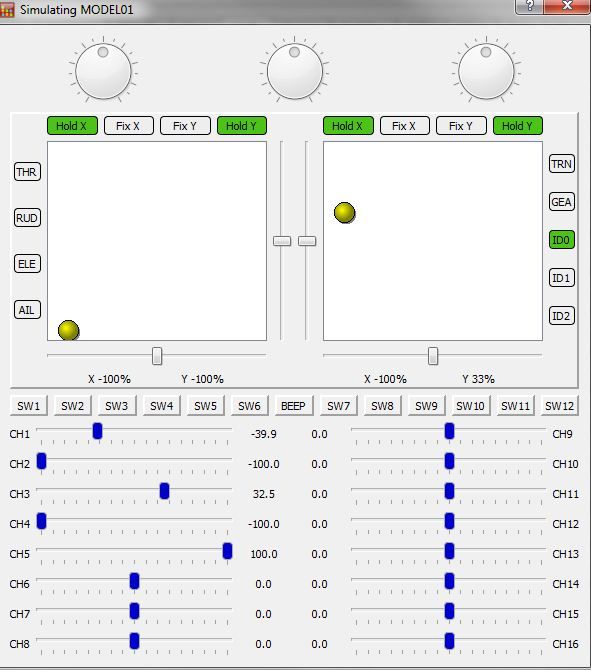Click the SW10 button

click(470, 406)
